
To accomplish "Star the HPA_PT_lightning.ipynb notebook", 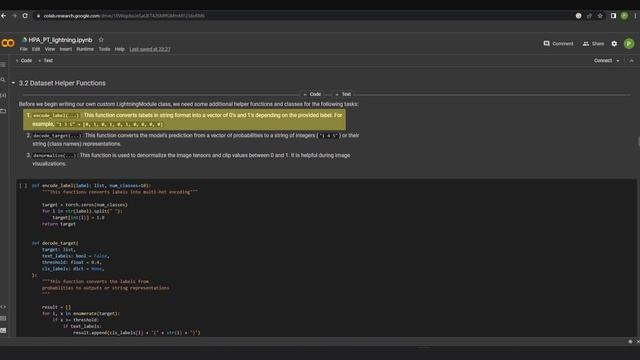I will (101, 40).
